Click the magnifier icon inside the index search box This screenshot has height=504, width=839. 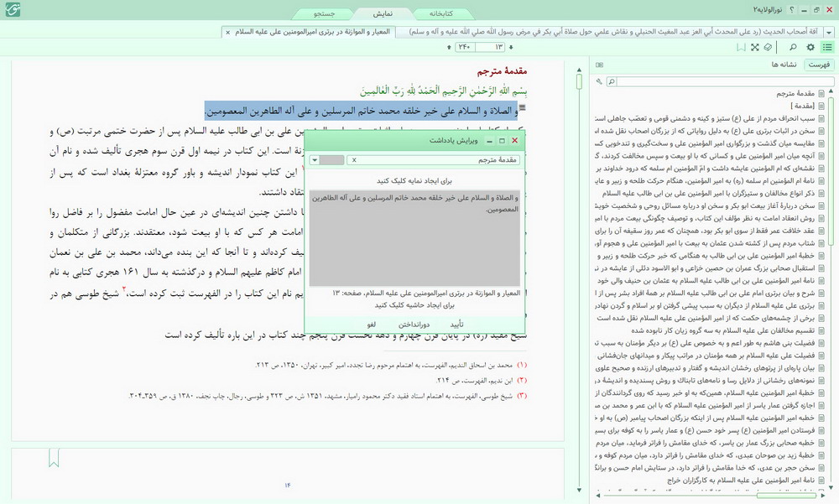pos(612,81)
